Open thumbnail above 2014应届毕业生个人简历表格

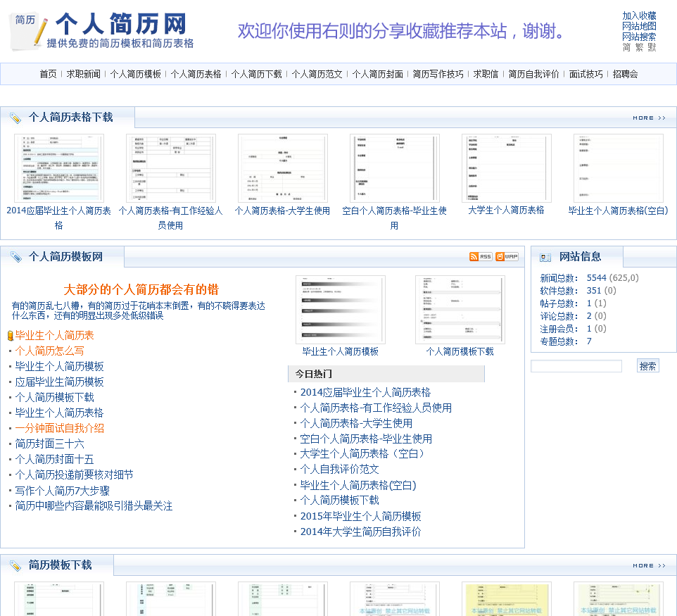[59, 168]
